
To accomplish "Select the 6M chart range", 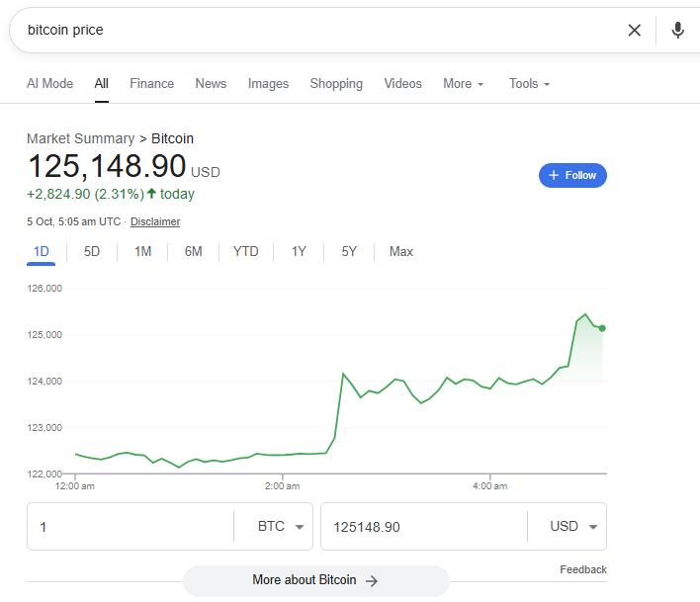I will click(194, 252).
